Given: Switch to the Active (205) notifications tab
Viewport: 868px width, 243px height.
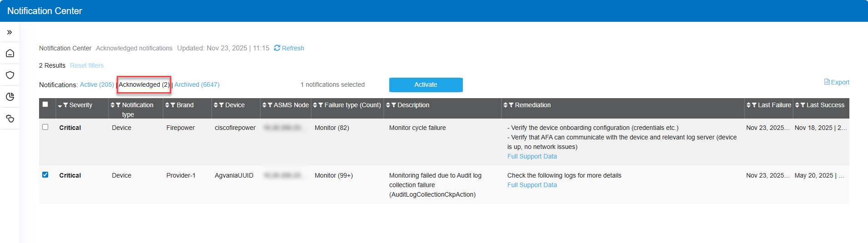Looking at the screenshot, I should (x=97, y=84).
